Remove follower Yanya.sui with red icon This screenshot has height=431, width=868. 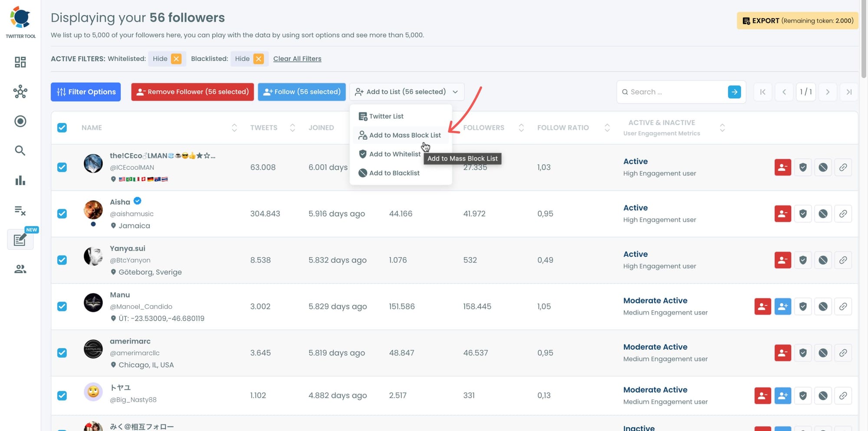tap(783, 260)
